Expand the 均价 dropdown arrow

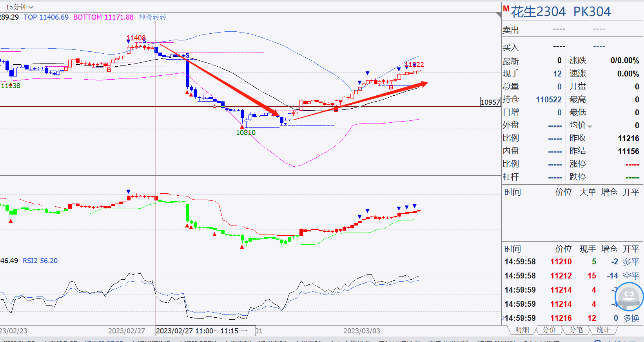(590, 127)
